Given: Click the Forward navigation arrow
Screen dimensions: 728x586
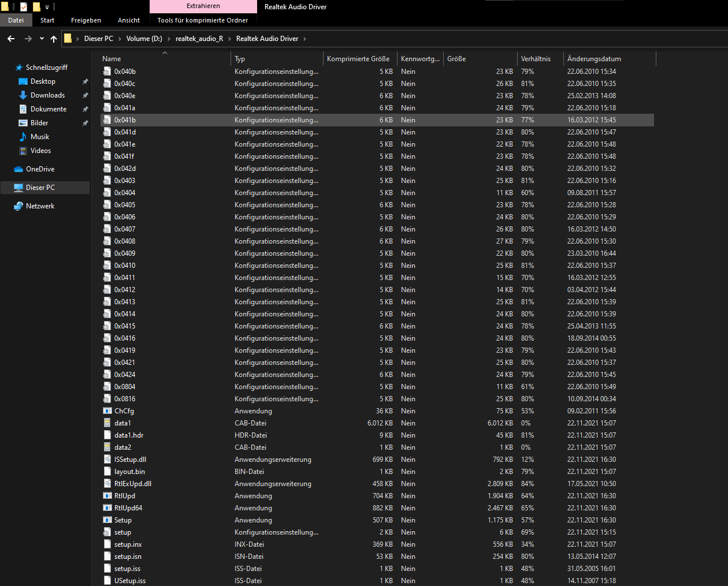Looking at the screenshot, I should coord(28,39).
